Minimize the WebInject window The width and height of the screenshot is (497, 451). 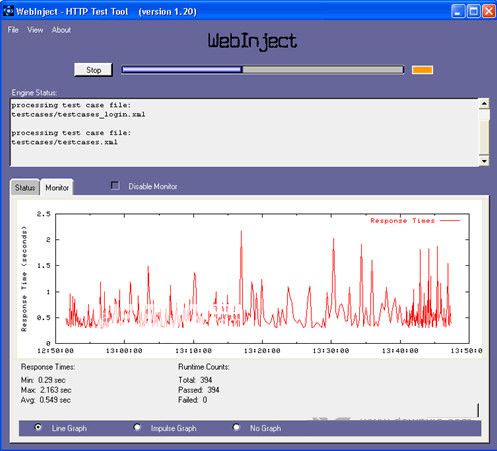point(458,11)
